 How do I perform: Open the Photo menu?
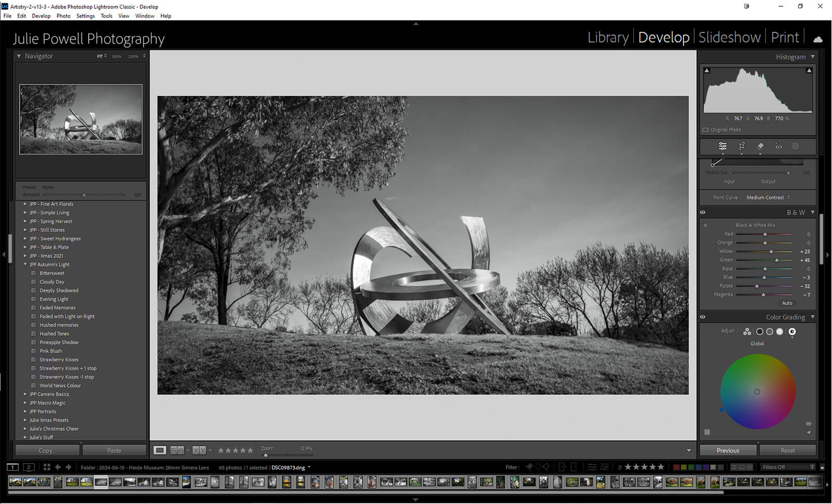pyautogui.click(x=63, y=16)
